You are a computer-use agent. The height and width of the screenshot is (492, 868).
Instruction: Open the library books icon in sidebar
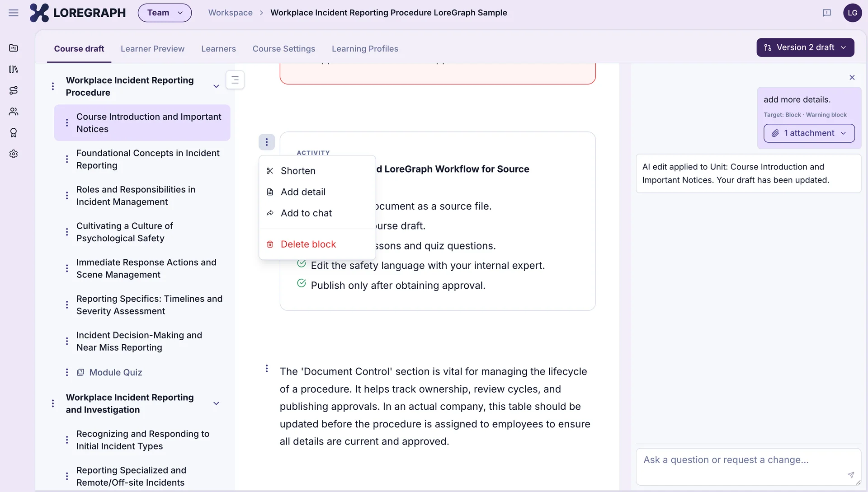(14, 69)
